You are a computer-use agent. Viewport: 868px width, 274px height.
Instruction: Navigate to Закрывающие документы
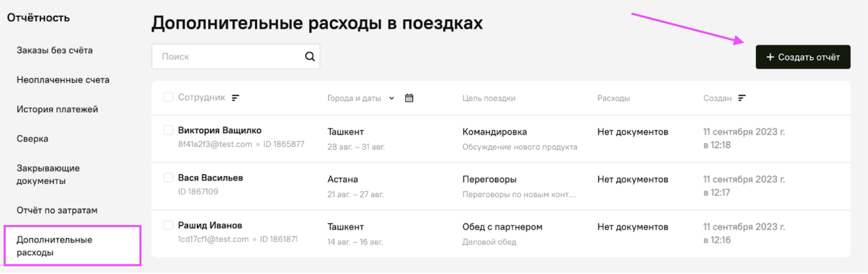[x=48, y=174]
